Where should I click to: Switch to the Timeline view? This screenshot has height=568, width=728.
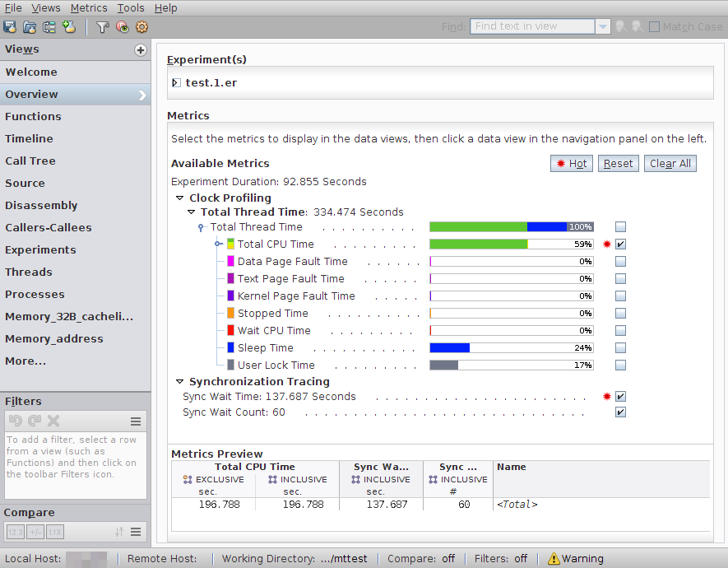[x=75, y=139]
